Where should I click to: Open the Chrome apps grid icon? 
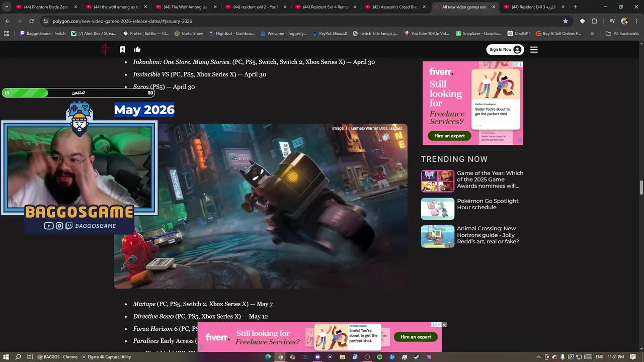pos(7,33)
